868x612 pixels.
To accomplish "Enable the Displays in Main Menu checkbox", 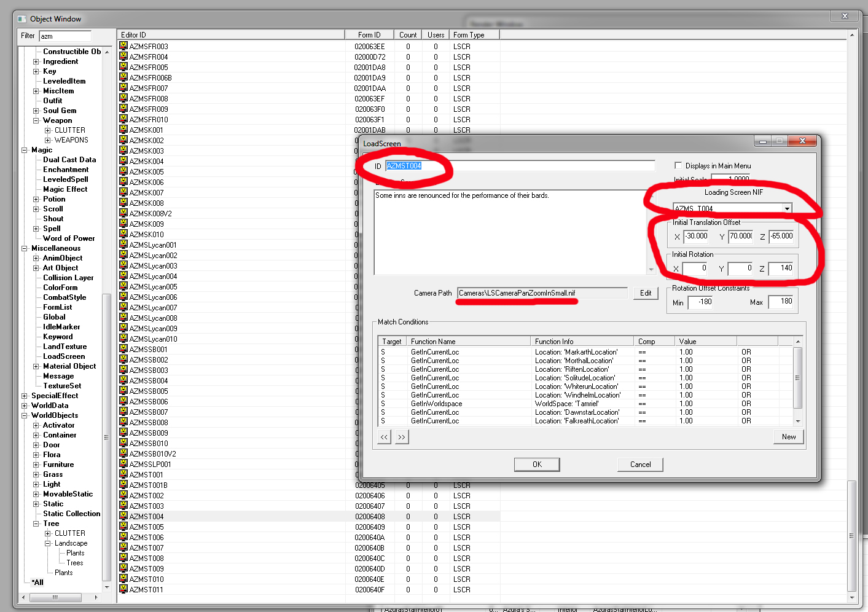I will [678, 165].
